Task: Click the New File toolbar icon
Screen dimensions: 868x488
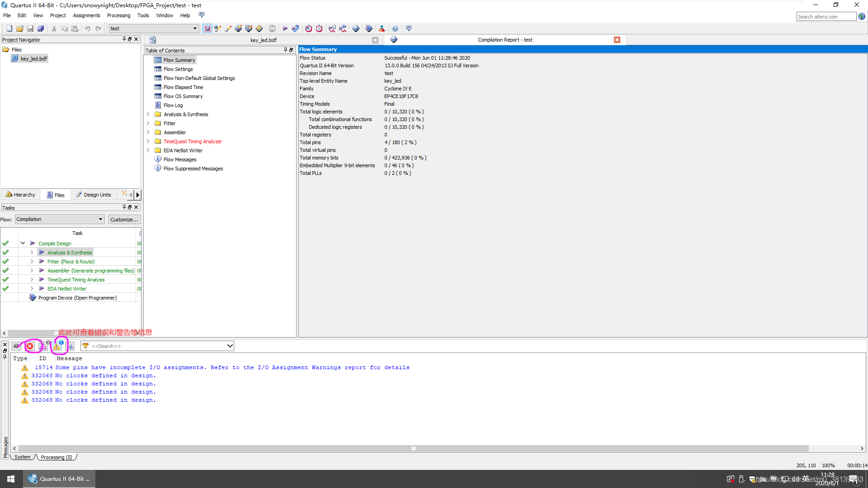Action: (x=9, y=28)
